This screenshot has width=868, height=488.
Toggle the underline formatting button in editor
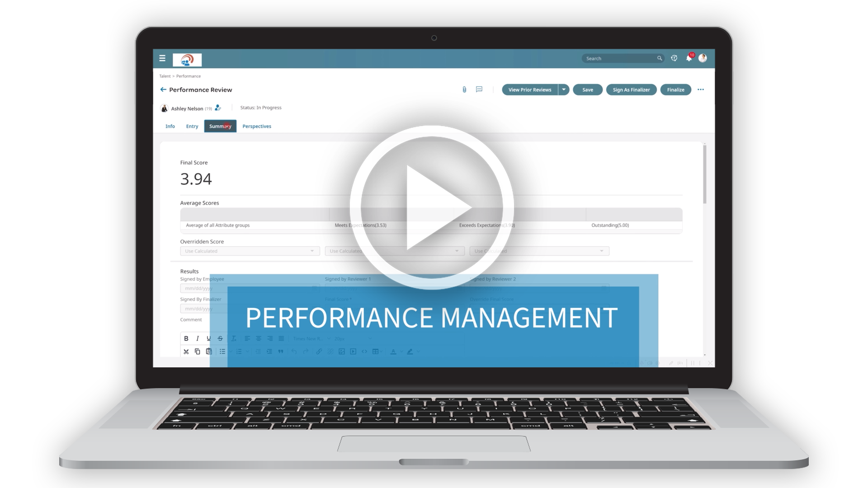[x=209, y=338]
